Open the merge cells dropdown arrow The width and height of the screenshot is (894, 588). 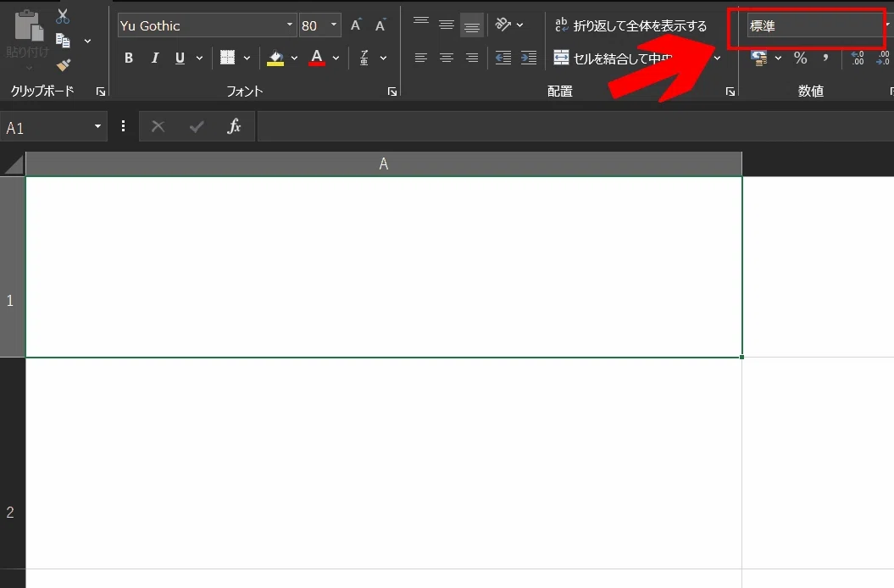[x=717, y=58]
